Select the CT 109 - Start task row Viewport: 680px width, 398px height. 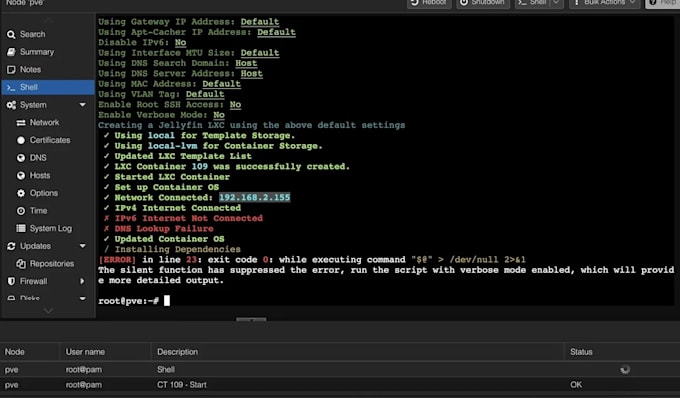tap(340, 385)
